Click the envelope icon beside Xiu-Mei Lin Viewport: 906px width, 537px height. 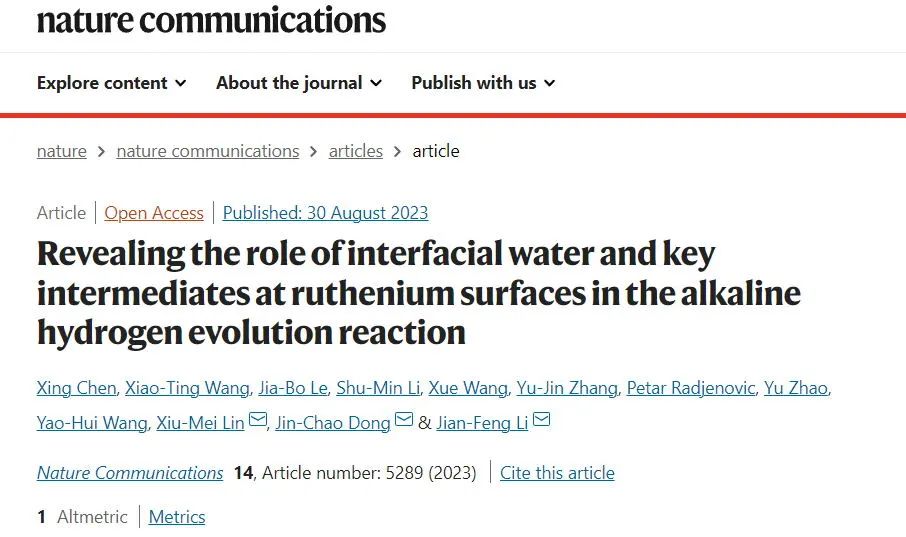258,419
